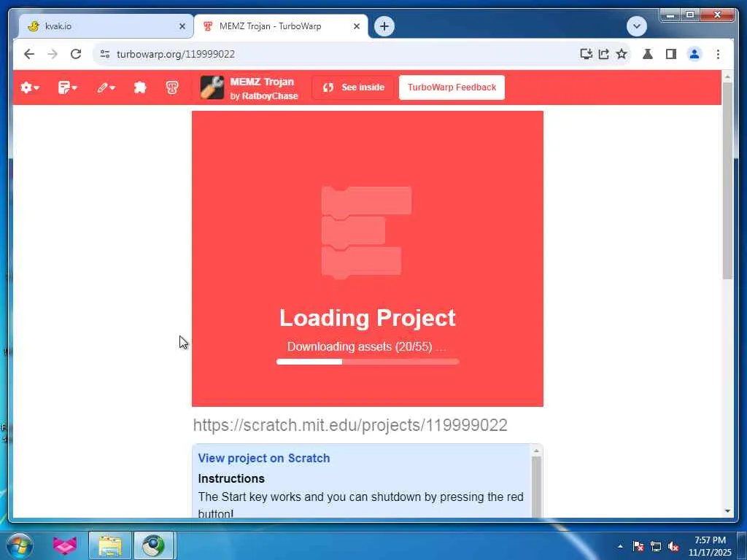This screenshot has height=560, width=747.
Task: Click the See inside button
Action: coord(353,87)
